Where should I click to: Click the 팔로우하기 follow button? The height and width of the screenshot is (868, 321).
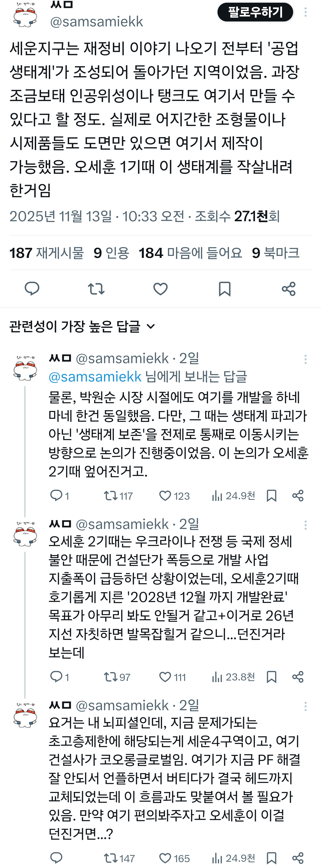[x=255, y=12]
